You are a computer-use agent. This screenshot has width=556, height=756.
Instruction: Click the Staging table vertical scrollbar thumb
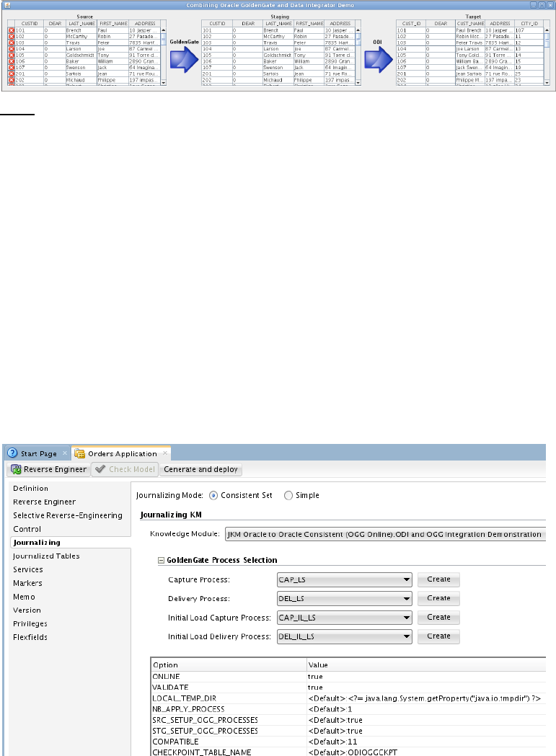[358, 40]
